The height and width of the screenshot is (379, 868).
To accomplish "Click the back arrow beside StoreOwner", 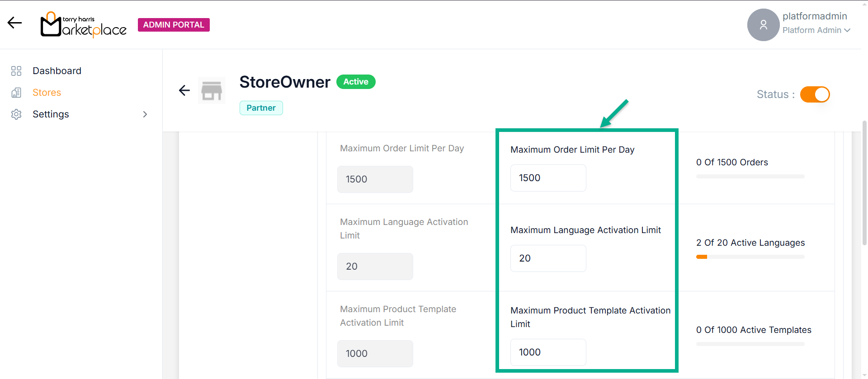I will click(x=184, y=90).
